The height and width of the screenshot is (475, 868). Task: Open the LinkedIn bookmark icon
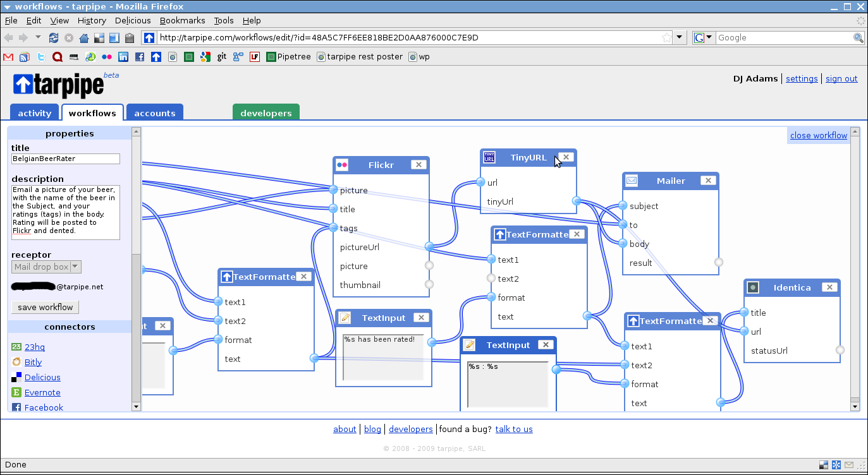[x=123, y=57]
